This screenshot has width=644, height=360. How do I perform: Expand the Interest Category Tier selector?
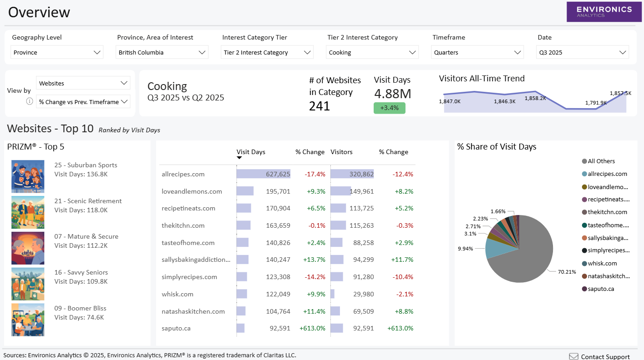267,52
